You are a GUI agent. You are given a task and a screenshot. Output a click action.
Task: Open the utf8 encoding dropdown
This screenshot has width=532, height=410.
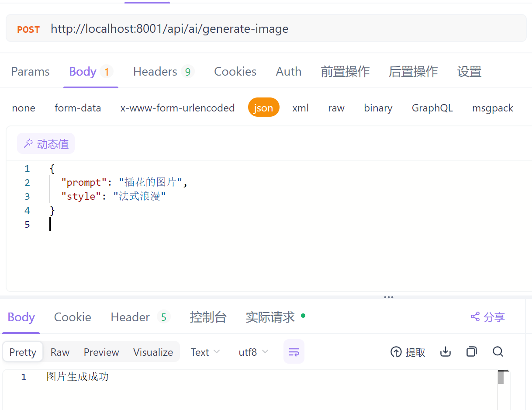pyautogui.click(x=253, y=351)
